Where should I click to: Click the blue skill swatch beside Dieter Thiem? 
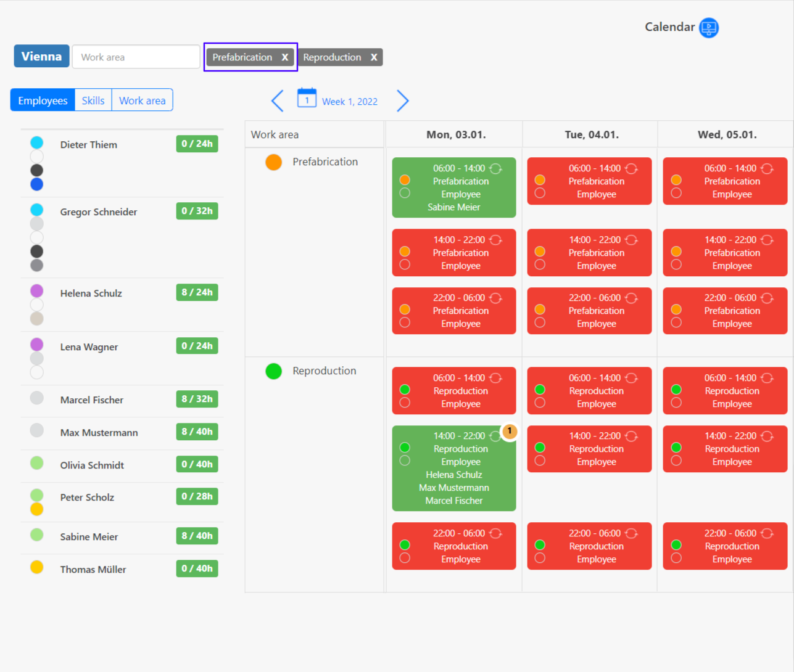coord(37,184)
